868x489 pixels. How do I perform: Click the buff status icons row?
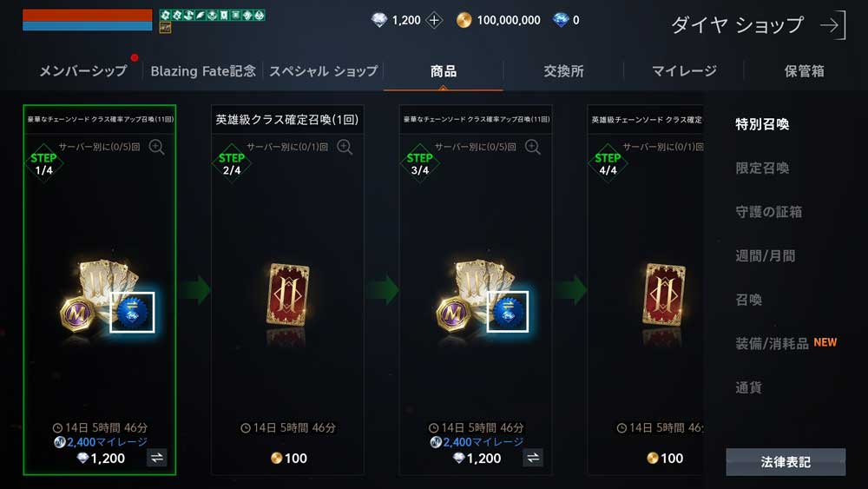click(x=212, y=15)
